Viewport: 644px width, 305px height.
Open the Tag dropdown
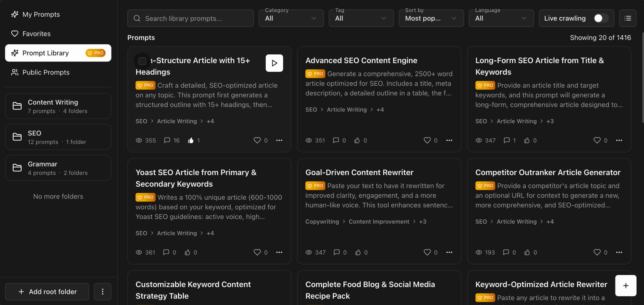(x=361, y=18)
